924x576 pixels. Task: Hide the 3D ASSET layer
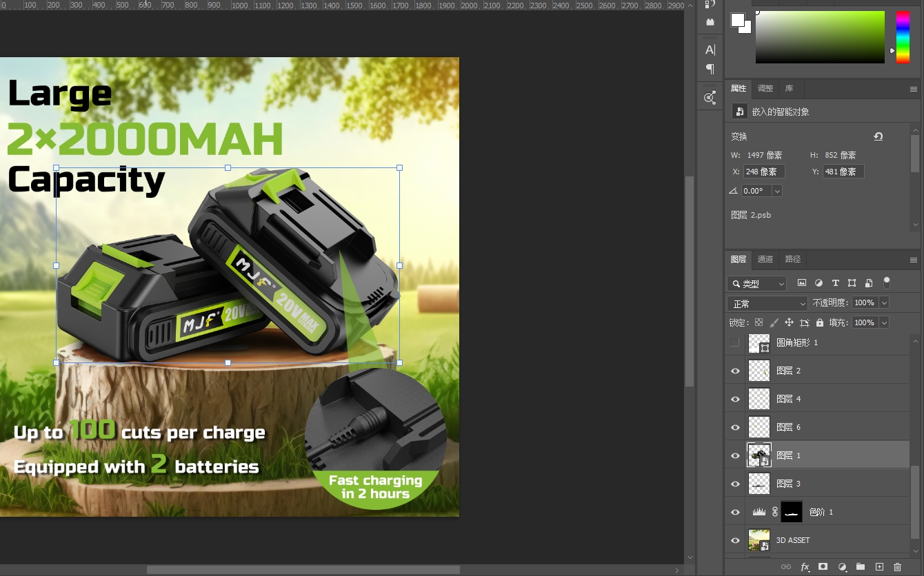(x=735, y=540)
